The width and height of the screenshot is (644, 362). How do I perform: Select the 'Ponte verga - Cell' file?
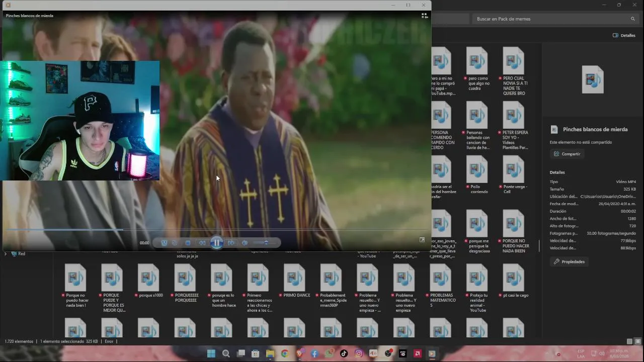click(513, 175)
